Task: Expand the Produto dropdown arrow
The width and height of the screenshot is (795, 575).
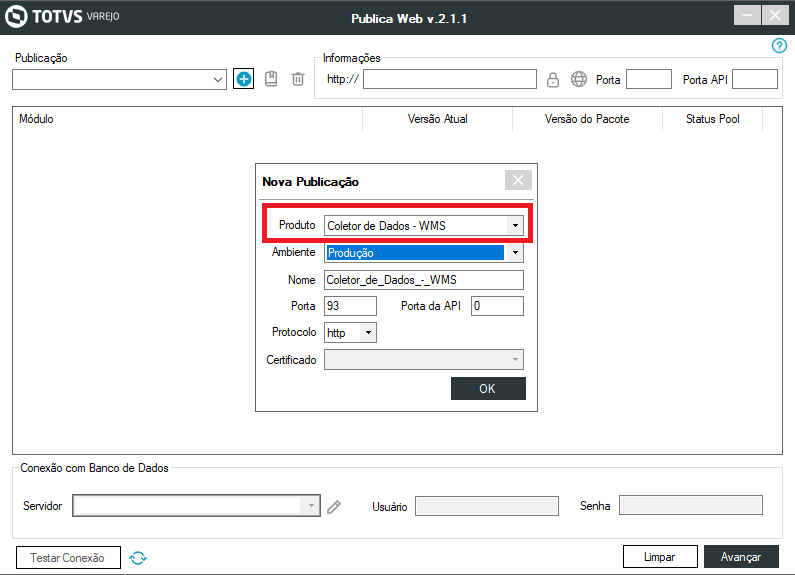Action: (x=515, y=226)
